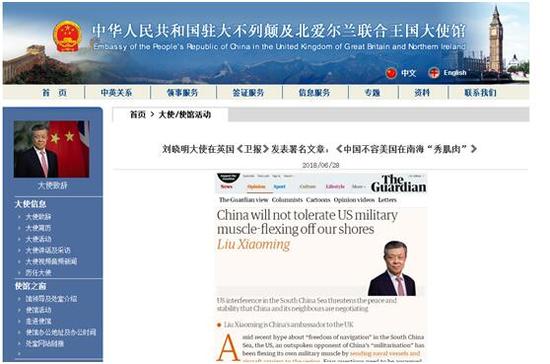Click the Chinese flag icon beside 中文
The width and height of the screenshot is (550, 364).
pos(391,73)
